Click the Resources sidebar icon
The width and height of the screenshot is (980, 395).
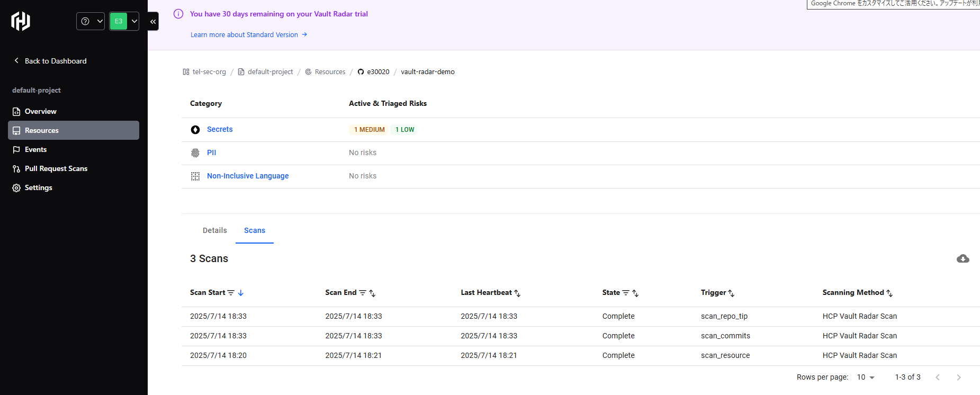pyautogui.click(x=16, y=131)
